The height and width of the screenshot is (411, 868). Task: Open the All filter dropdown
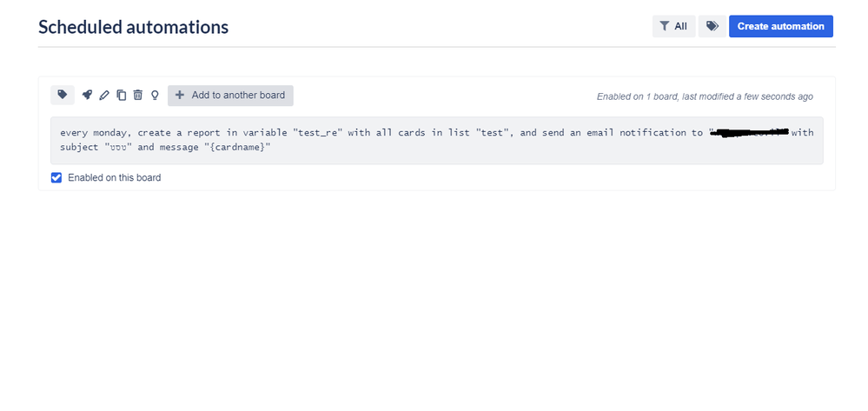tap(673, 26)
